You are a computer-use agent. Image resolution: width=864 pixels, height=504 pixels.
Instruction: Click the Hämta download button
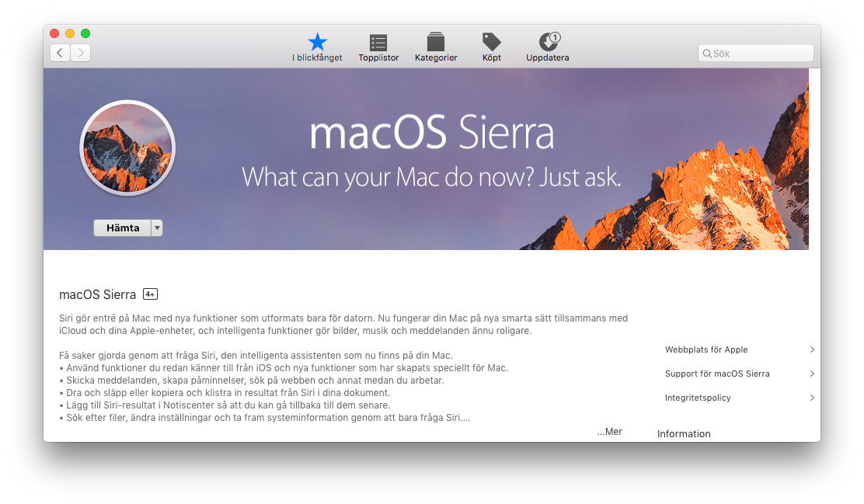(x=122, y=228)
